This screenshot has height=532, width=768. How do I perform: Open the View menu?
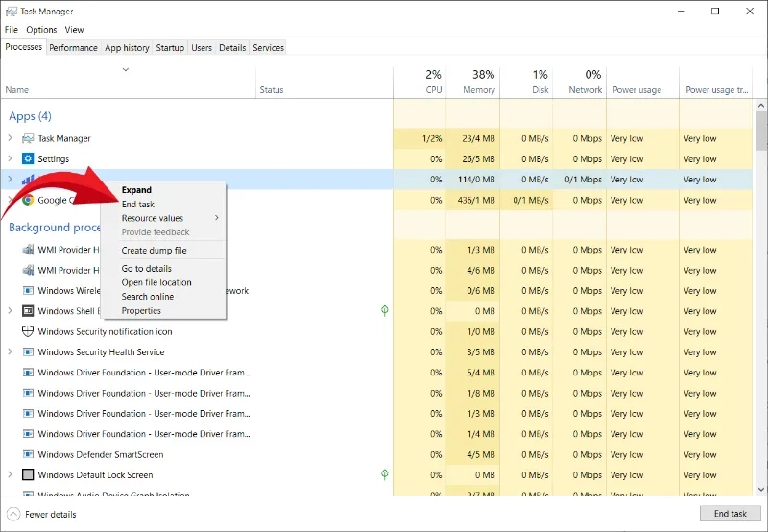click(75, 30)
